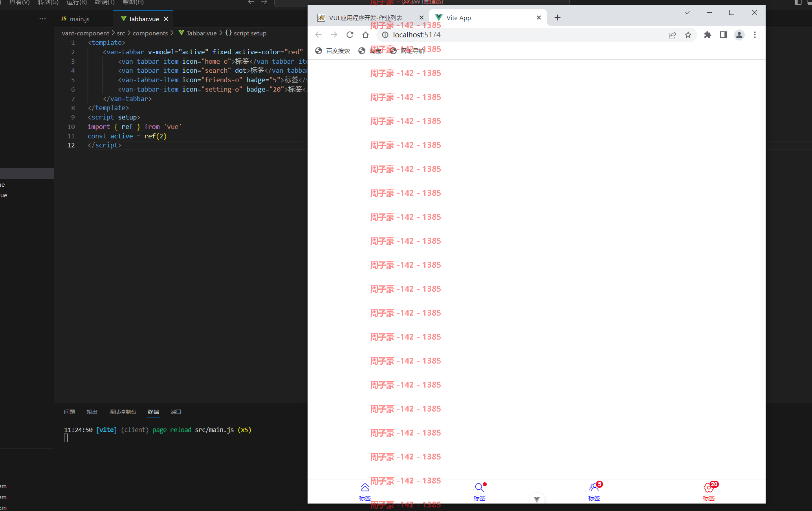812x511 pixels.
Task: Select the search tabbar item with dot
Action: click(x=479, y=492)
